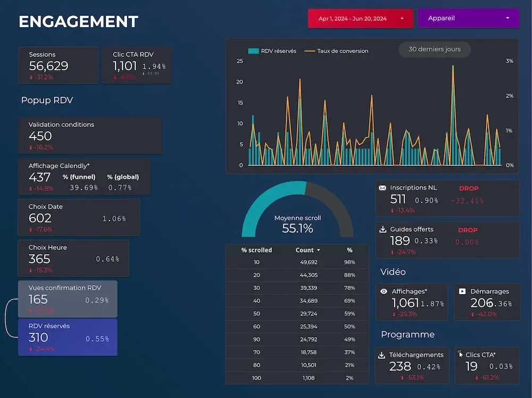The image size is (532, 398).
Task: Click the red down arrow under Validation conditions
Action: tap(31, 147)
